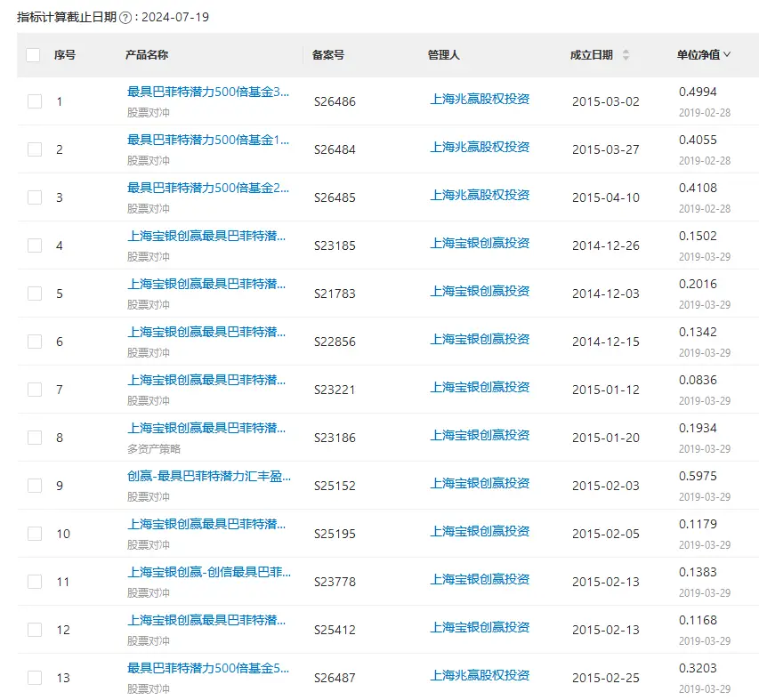759x700 pixels.
Task: Open the 上海宝银创赢-创信最具巴菲 fund link
Action: [208, 572]
